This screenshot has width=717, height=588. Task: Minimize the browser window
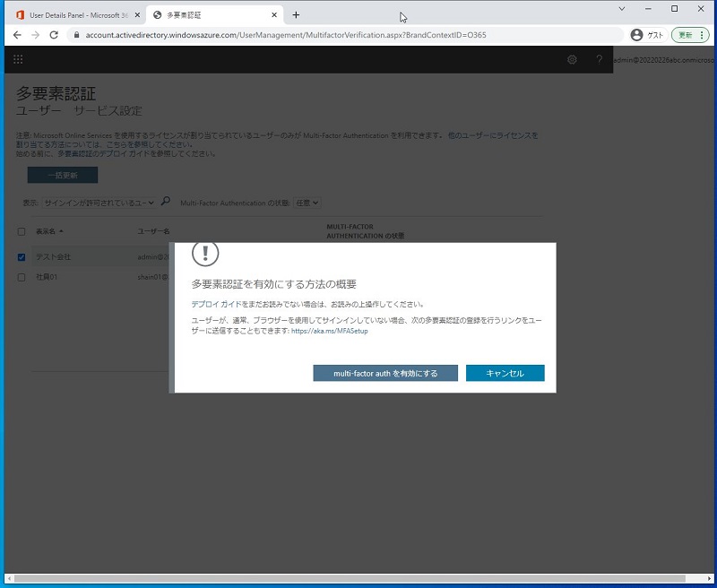648,9
